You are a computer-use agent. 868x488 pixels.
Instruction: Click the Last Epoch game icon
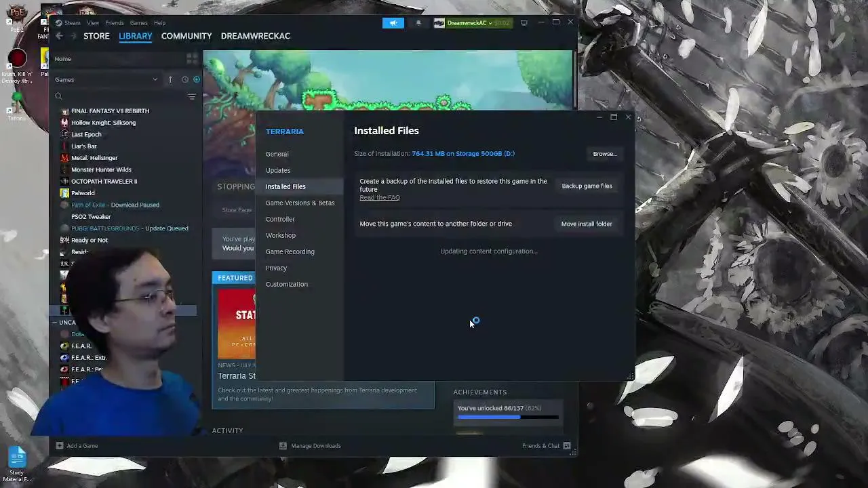64,134
